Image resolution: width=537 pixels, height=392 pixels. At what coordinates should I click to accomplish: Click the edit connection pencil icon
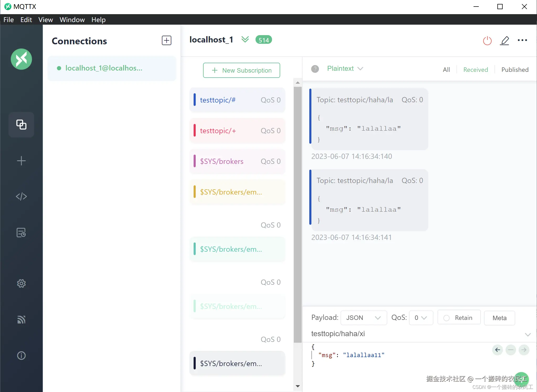pyautogui.click(x=504, y=41)
